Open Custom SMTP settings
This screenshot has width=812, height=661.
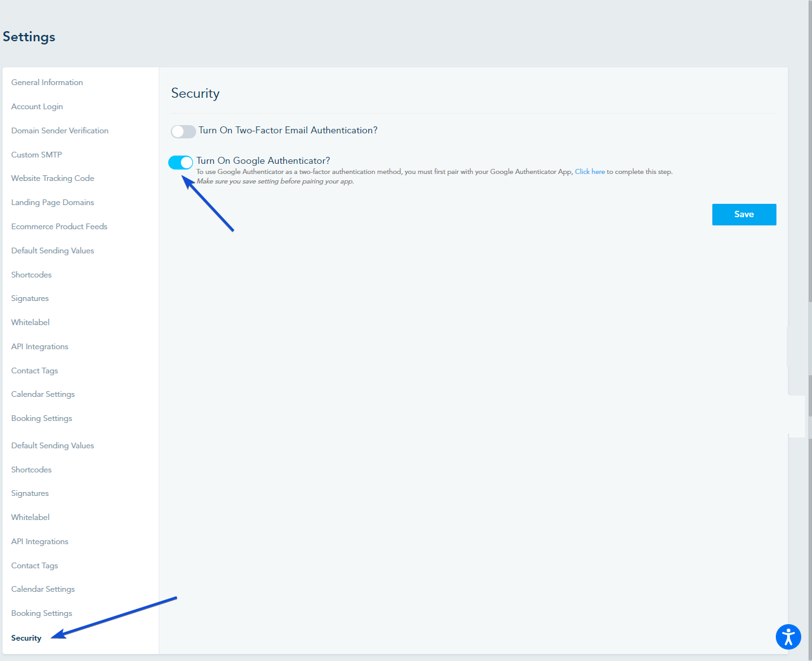36,155
